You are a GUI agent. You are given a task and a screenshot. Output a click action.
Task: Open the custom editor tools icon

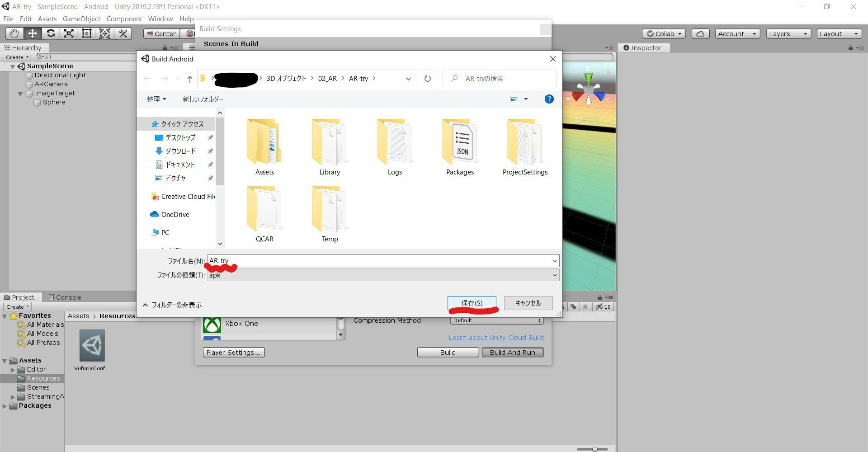[x=123, y=33]
